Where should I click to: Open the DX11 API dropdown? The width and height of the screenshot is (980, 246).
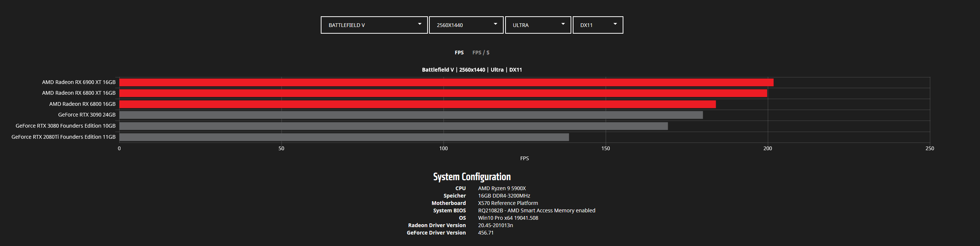(x=598, y=25)
